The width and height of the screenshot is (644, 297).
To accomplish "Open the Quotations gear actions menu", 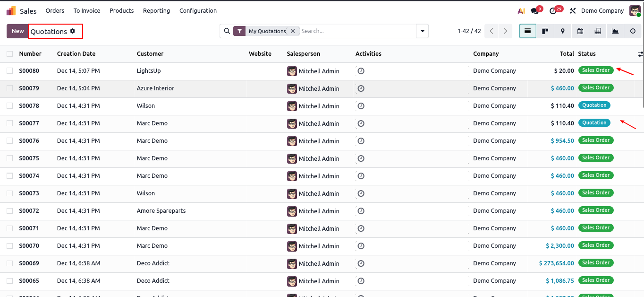I will (73, 31).
